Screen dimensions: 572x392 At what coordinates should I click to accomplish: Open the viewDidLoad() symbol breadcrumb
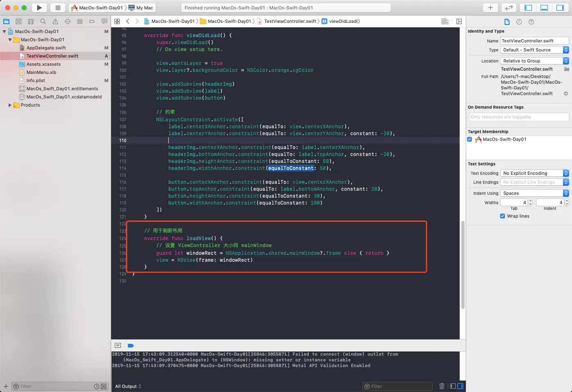[341, 21]
